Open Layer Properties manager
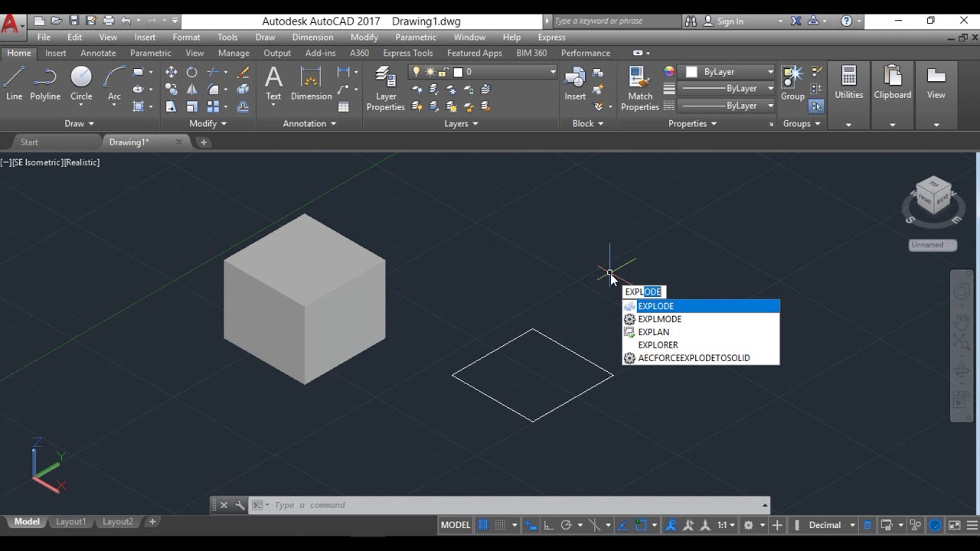Screen dimensions: 980x551 [386, 88]
